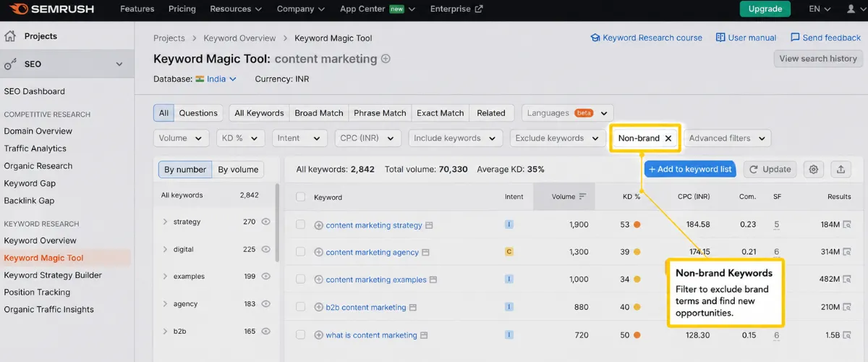Open Keyword Gap in sidebar
This screenshot has width=868, height=362.
30,183
